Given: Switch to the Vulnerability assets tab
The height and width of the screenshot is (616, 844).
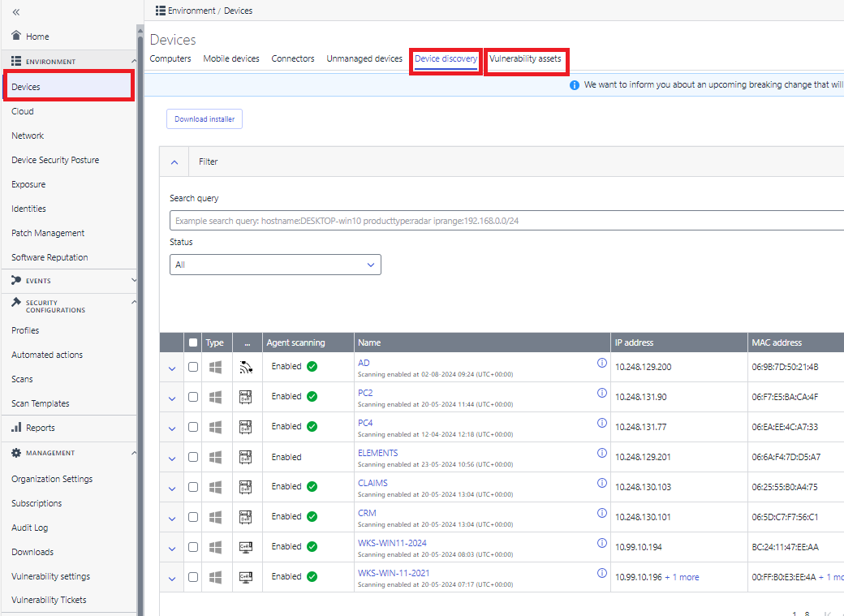Looking at the screenshot, I should pyautogui.click(x=525, y=58).
